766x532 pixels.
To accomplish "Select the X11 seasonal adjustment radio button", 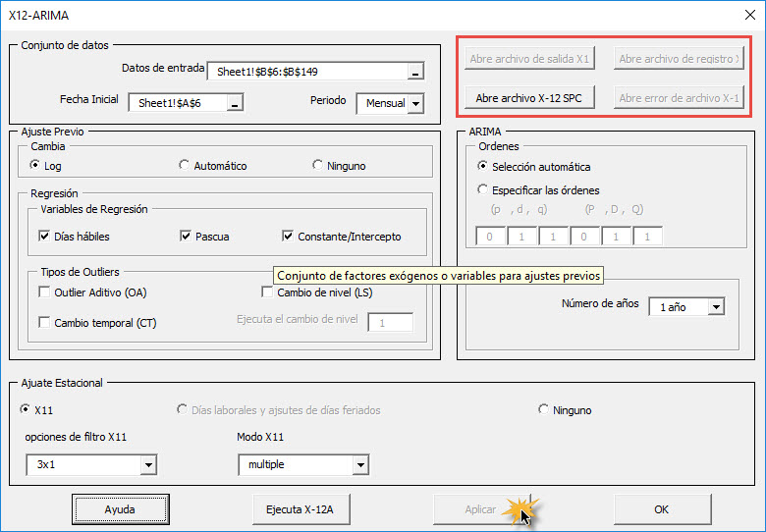I will point(25,409).
